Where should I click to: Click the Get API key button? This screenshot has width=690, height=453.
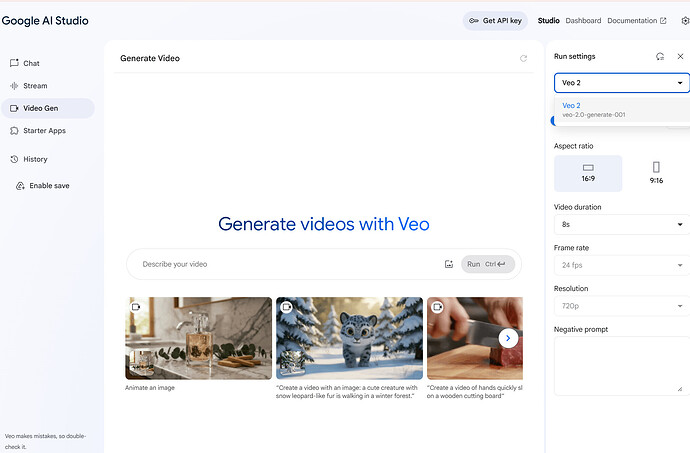click(x=495, y=21)
